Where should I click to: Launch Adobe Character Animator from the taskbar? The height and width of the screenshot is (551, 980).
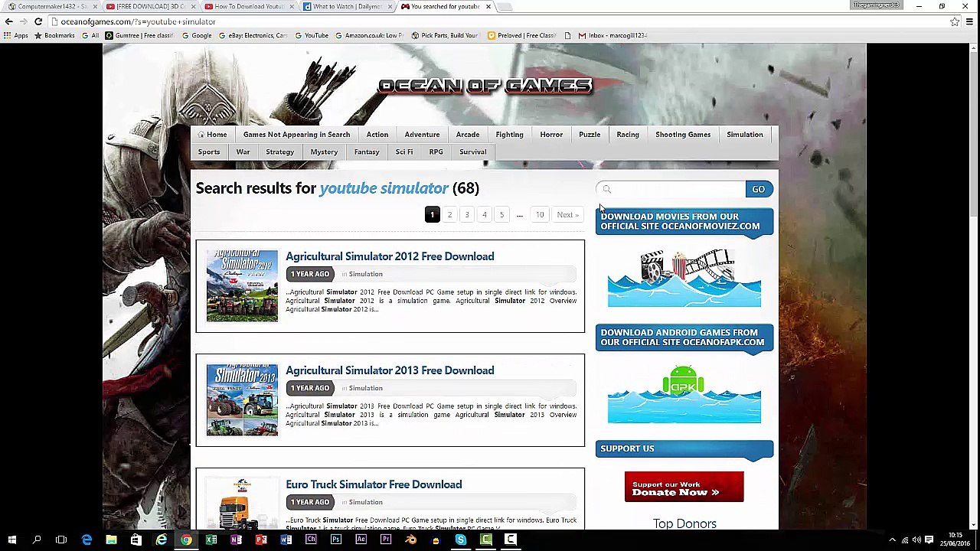click(x=311, y=540)
